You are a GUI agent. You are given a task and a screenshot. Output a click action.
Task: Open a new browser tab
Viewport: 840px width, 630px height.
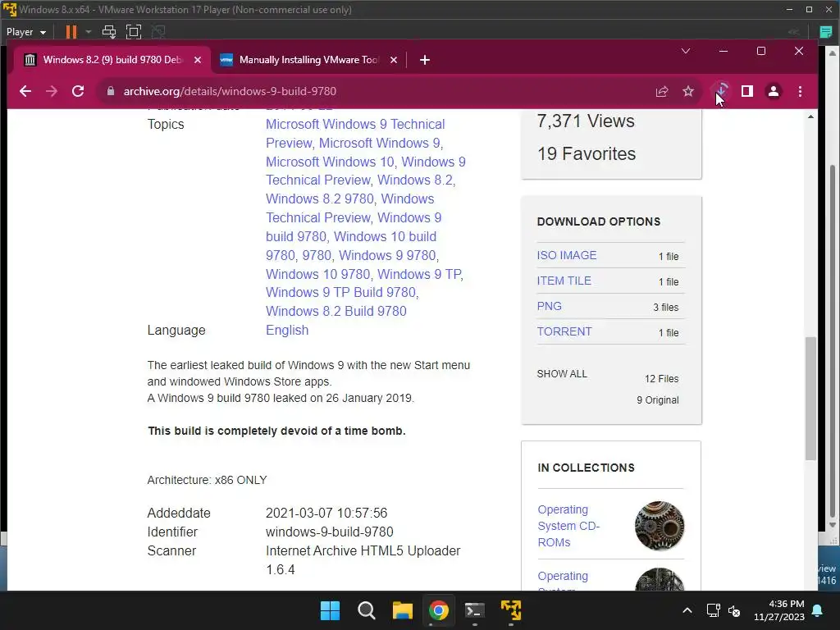click(425, 60)
